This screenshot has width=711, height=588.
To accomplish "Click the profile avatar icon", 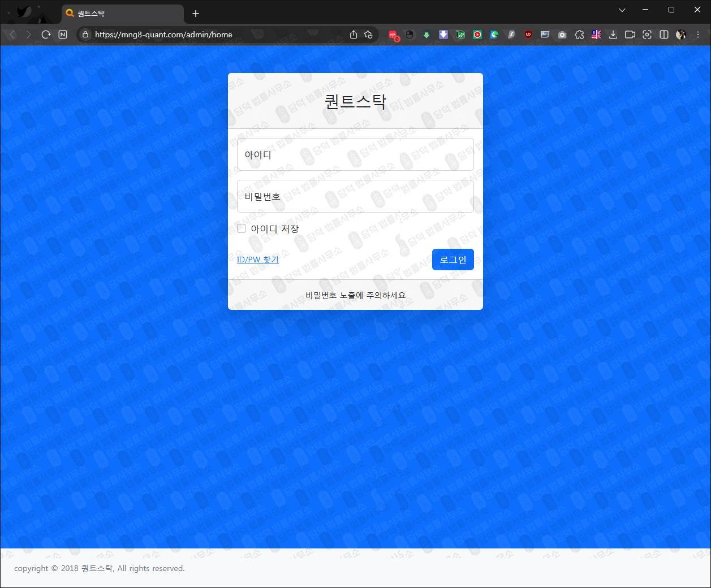I will pos(681,34).
